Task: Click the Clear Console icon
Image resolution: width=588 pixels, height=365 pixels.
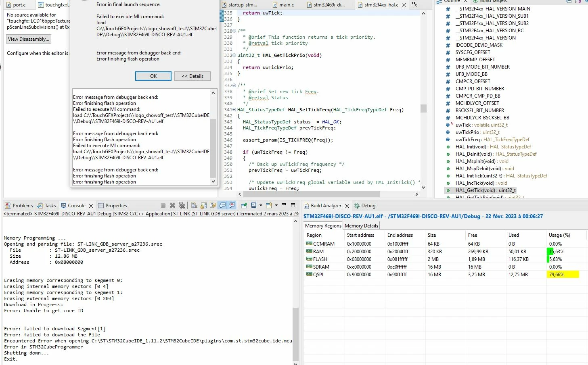Action: (194, 205)
